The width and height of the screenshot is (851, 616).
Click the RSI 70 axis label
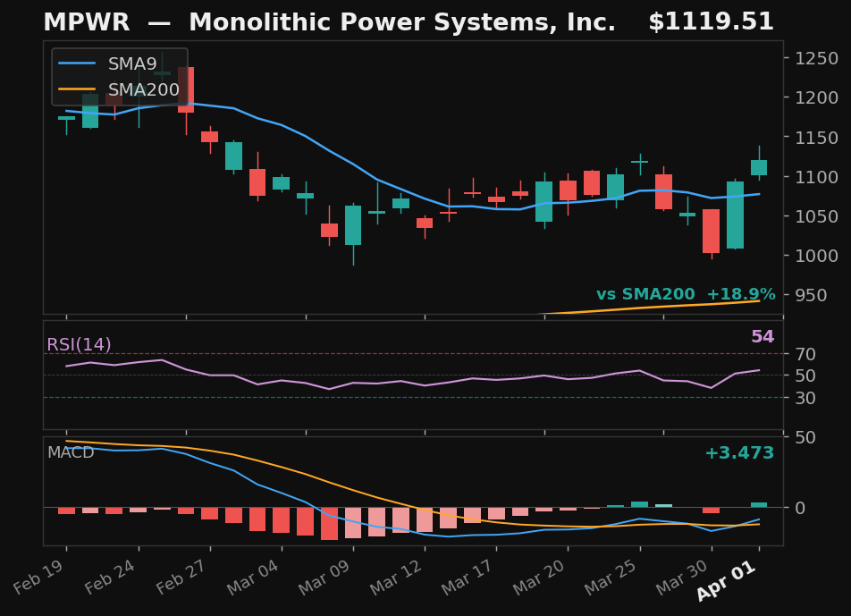805,354
